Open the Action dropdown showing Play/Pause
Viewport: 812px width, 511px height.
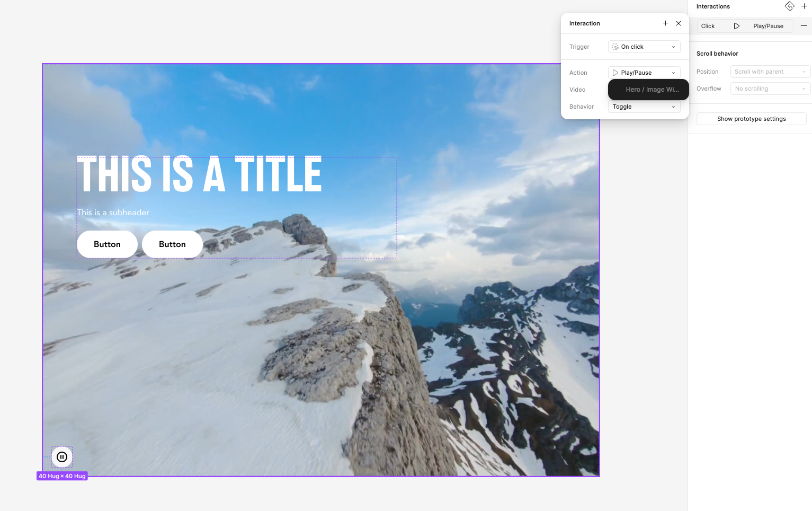(x=644, y=73)
